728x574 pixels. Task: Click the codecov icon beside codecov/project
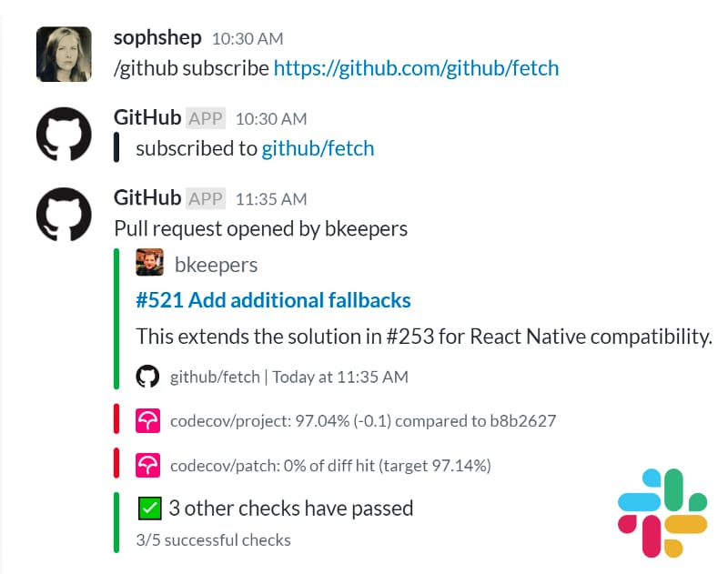tap(147, 421)
